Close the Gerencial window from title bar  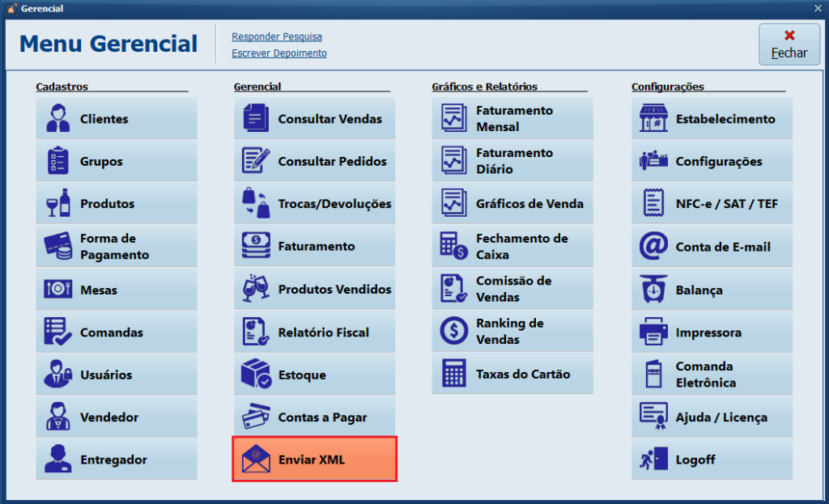coord(818,8)
